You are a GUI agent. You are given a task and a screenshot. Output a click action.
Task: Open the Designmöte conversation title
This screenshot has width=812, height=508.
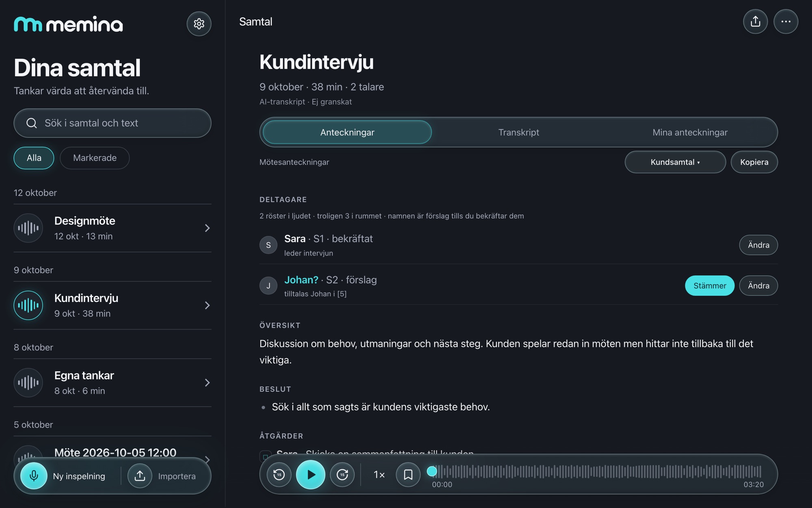[85, 221]
